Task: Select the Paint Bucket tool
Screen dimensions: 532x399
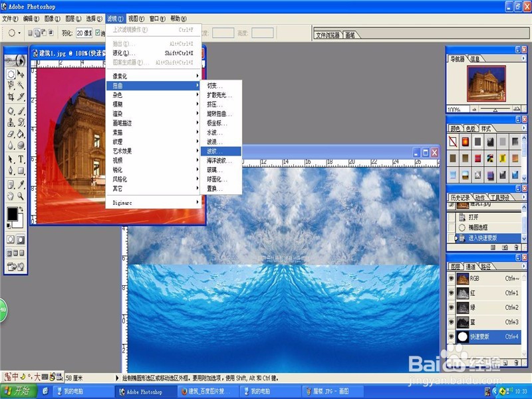Action: pyautogui.click(x=21, y=134)
